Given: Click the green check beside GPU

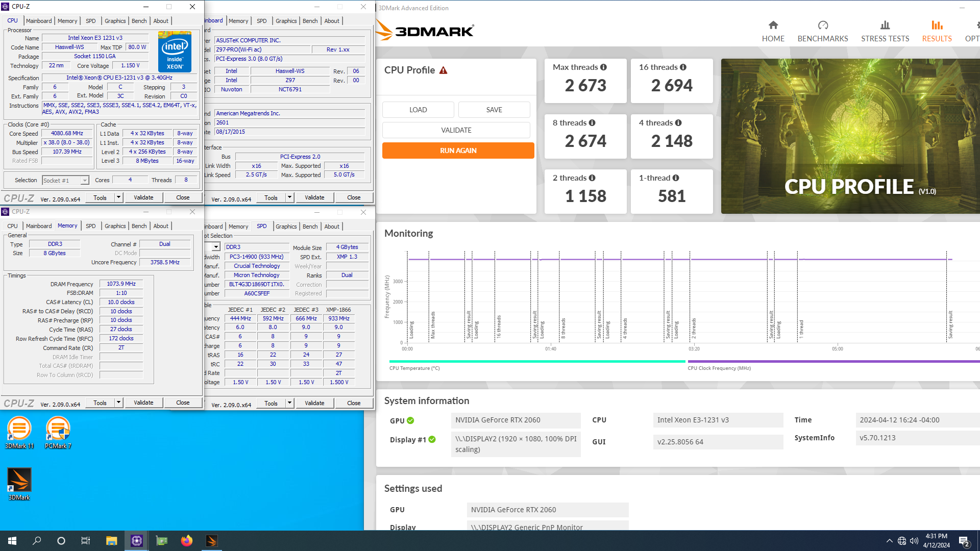Looking at the screenshot, I should coord(410,421).
